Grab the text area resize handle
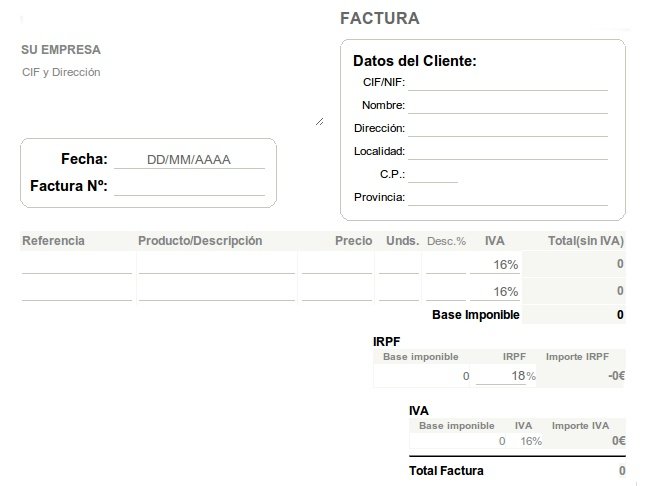The height and width of the screenshot is (486, 650). point(319,121)
